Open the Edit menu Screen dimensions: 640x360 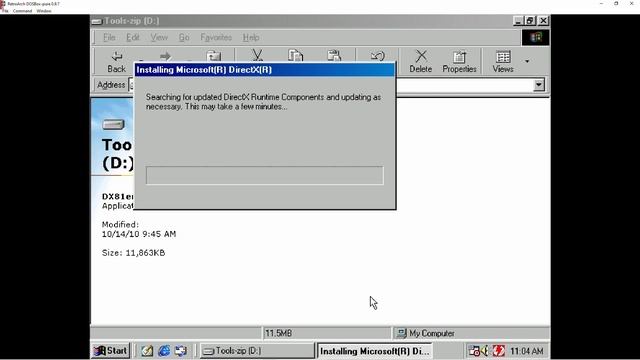pyautogui.click(x=133, y=38)
